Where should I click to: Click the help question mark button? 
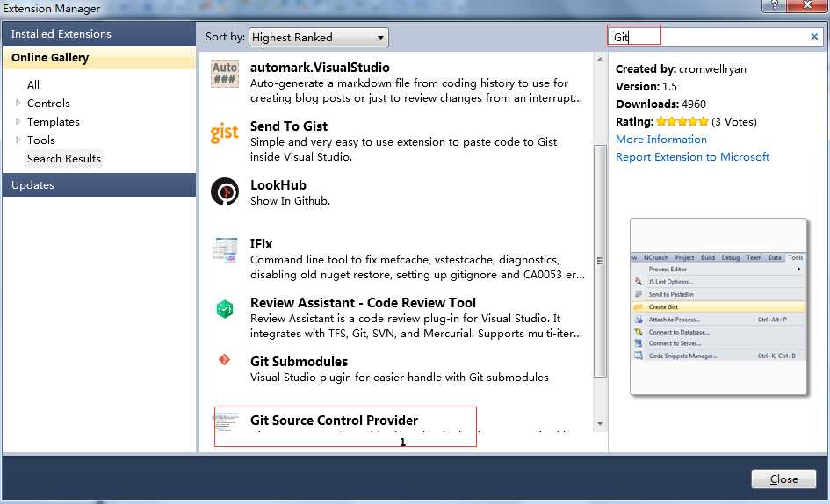pyautogui.click(x=774, y=5)
